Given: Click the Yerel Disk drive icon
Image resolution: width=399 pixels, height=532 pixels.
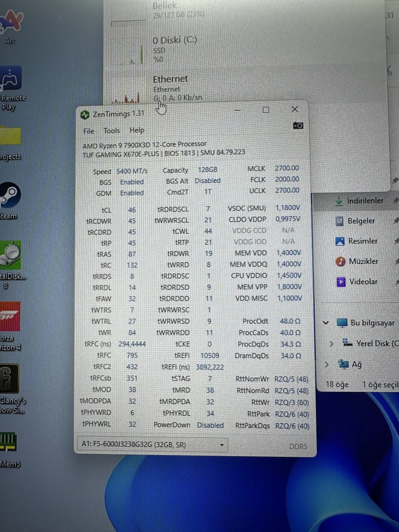Looking at the screenshot, I should coord(348,343).
